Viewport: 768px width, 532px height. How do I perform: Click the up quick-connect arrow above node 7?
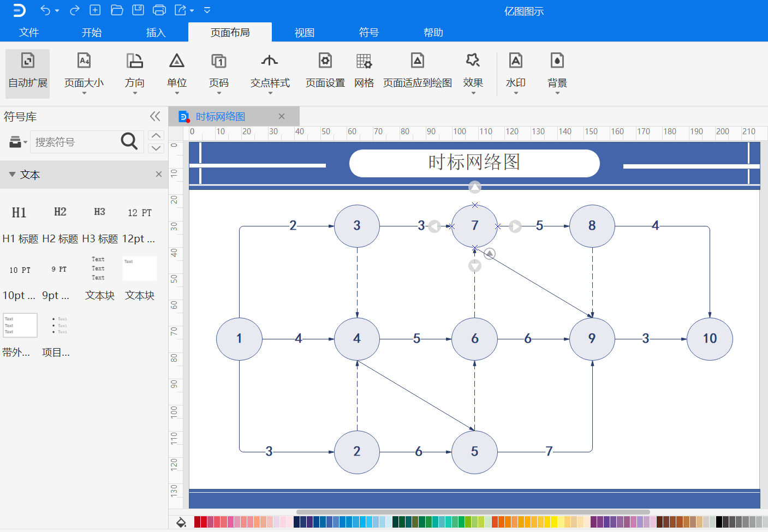pyautogui.click(x=475, y=188)
